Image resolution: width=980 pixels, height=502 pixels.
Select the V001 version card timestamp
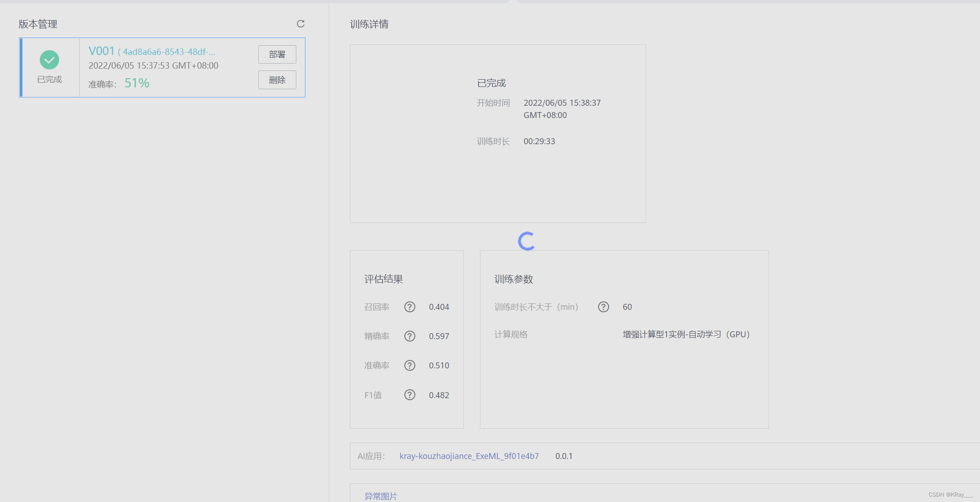(x=153, y=65)
